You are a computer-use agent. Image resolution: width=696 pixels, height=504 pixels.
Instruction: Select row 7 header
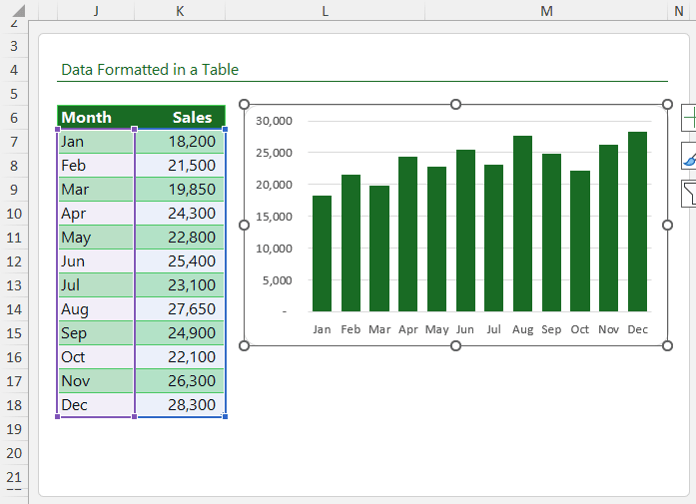pos(14,142)
